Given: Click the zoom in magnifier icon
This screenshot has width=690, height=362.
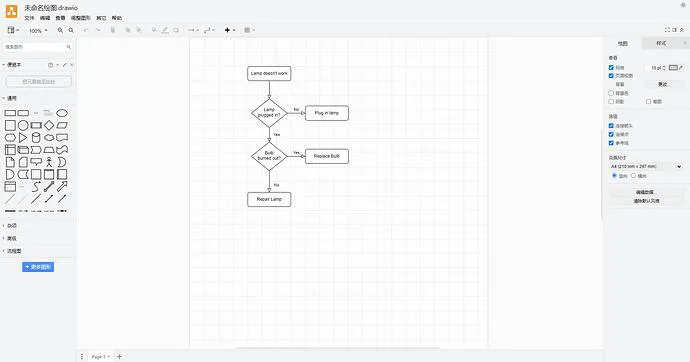Looking at the screenshot, I should (60, 30).
